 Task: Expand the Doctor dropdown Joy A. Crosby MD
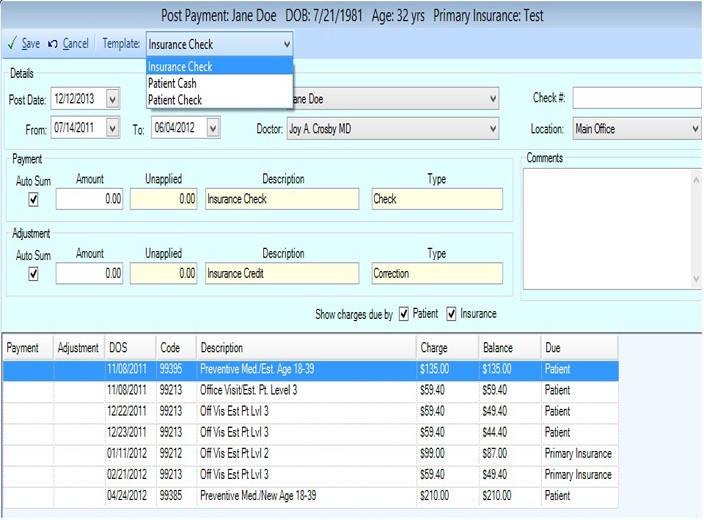click(x=493, y=129)
